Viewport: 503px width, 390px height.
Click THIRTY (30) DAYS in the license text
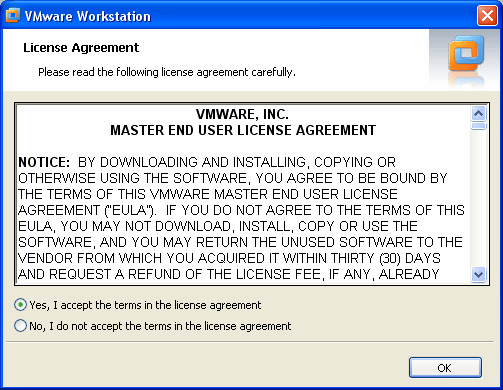386,258
